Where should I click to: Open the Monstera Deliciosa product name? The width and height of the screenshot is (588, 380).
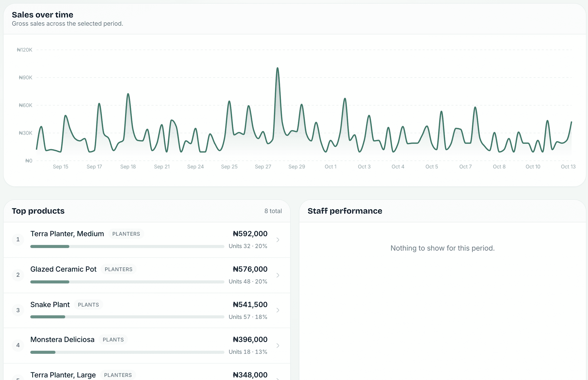point(62,339)
